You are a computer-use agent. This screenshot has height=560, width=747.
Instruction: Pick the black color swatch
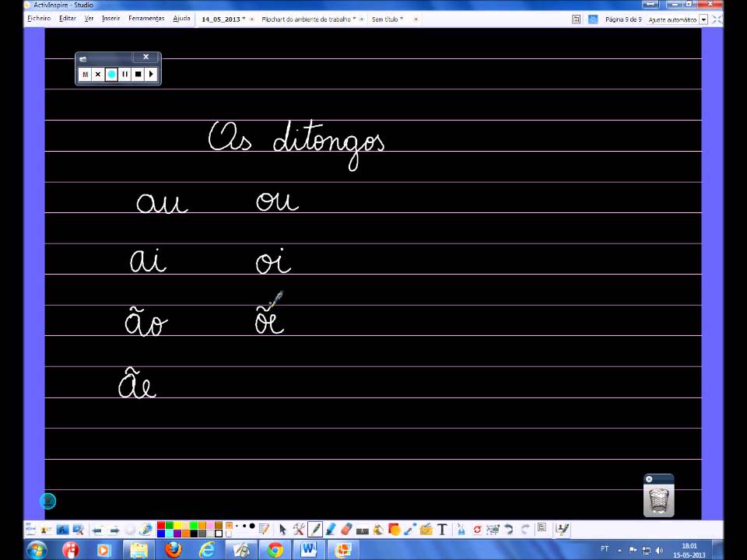tap(194, 534)
